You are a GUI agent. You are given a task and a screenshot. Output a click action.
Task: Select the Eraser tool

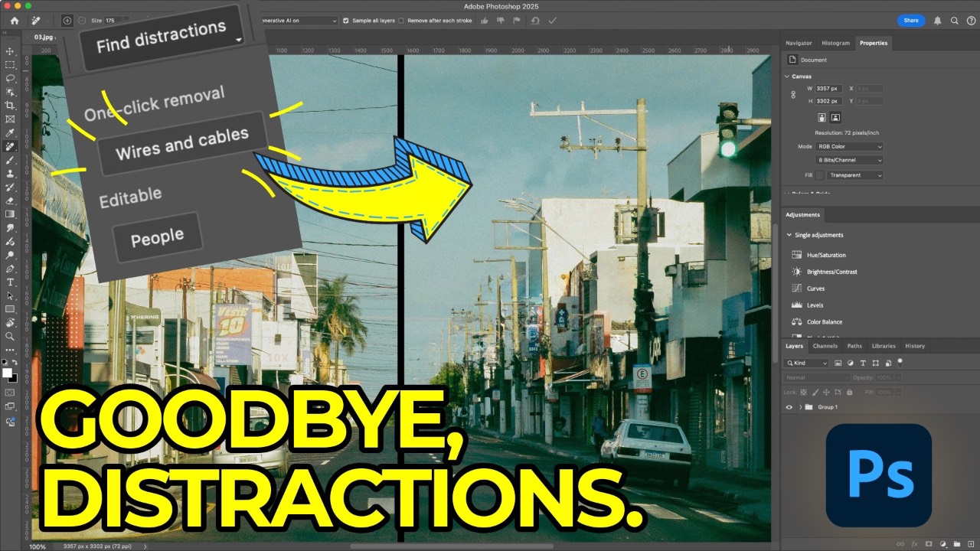point(10,201)
